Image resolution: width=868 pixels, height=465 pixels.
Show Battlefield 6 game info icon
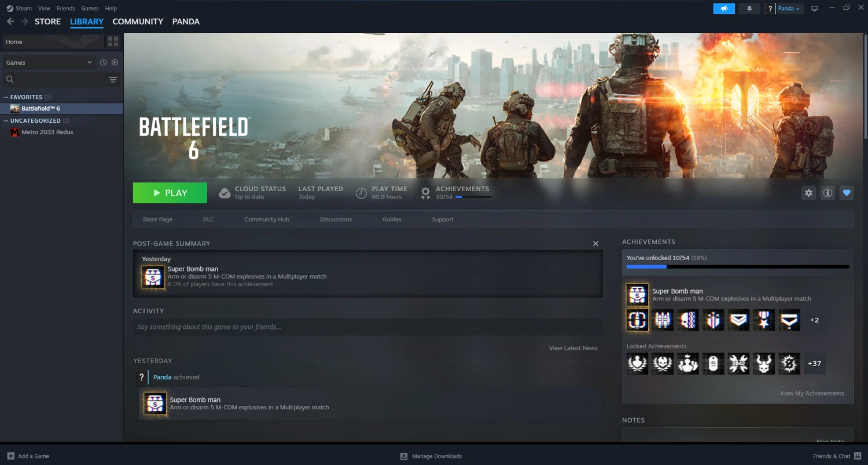827,193
